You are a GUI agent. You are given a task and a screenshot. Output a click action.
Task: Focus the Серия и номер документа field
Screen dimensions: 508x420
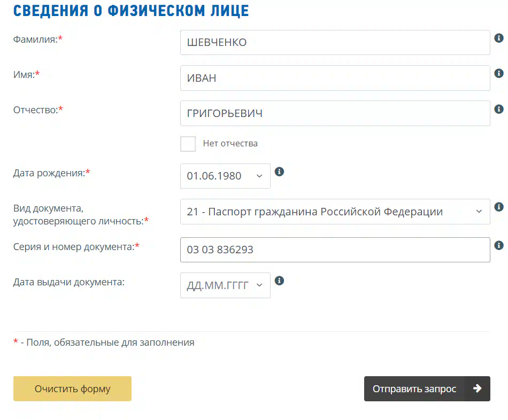pyautogui.click(x=335, y=250)
